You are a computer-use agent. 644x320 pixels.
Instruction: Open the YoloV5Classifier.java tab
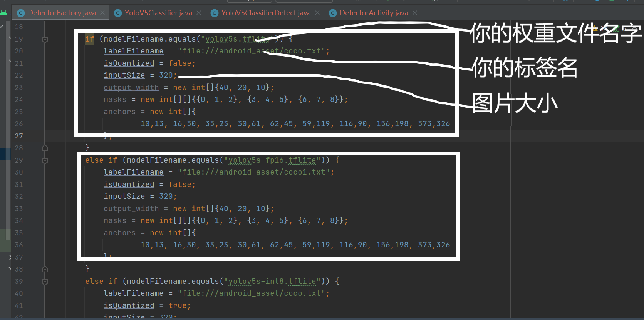[158, 13]
